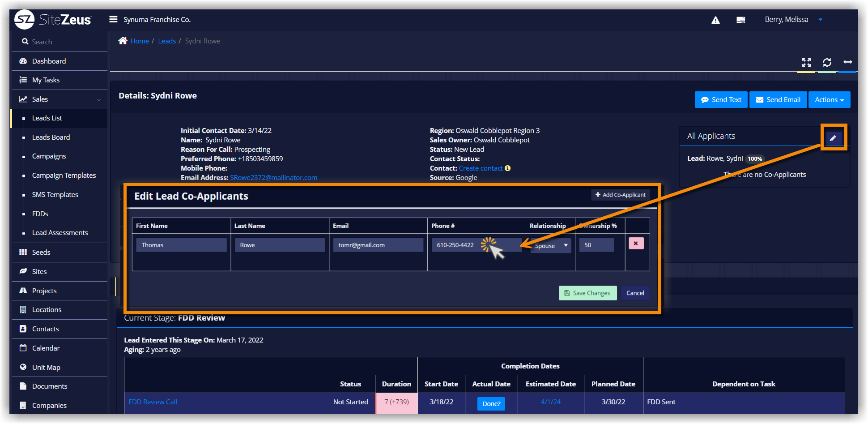Click the contact info circle icon
The height and width of the screenshot is (424, 868).
(x=507, y=168)
